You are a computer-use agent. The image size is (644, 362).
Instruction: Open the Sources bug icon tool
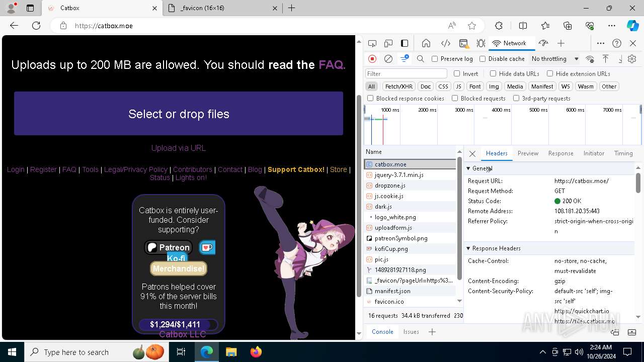(x=481, y=43)
